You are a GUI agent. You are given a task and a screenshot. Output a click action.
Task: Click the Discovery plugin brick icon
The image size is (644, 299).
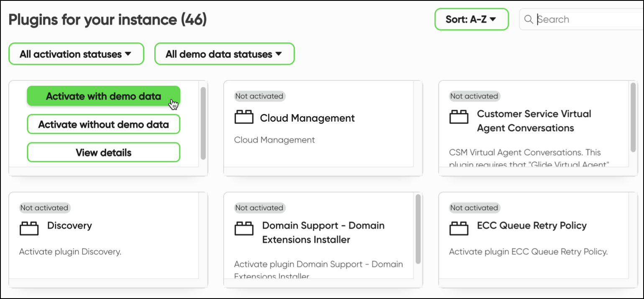[x=29, y=229]
